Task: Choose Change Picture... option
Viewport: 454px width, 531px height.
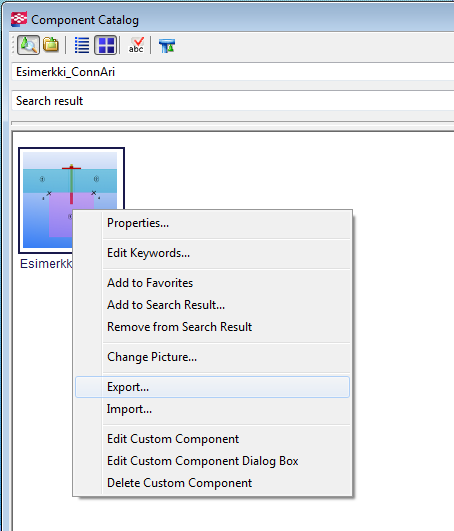Action: pyautogui.click(x=212, y=357)
